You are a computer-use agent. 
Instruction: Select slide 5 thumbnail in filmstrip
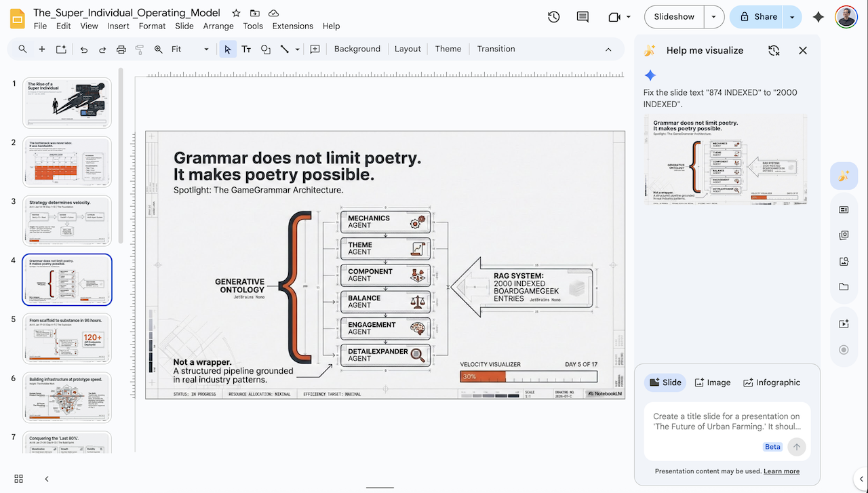pyautogui.click(x=67, y=338)
